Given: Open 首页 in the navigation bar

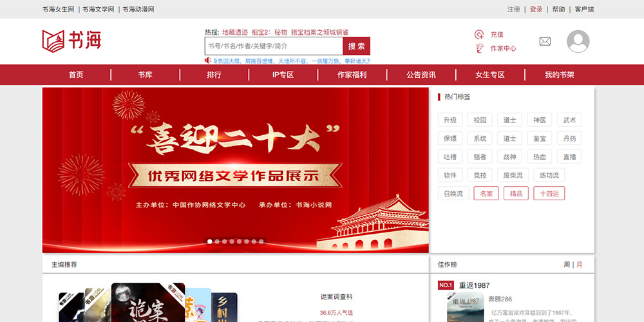Looking at the screenshot, I should [76, 75].
